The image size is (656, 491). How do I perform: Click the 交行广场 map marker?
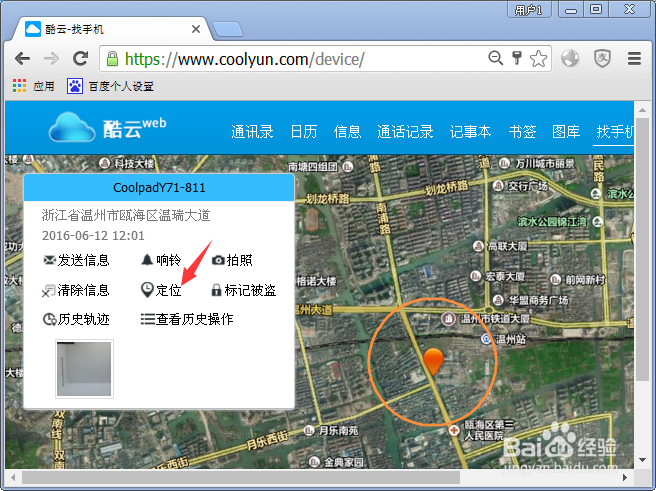pyautogui.click(x=498, y=185)
